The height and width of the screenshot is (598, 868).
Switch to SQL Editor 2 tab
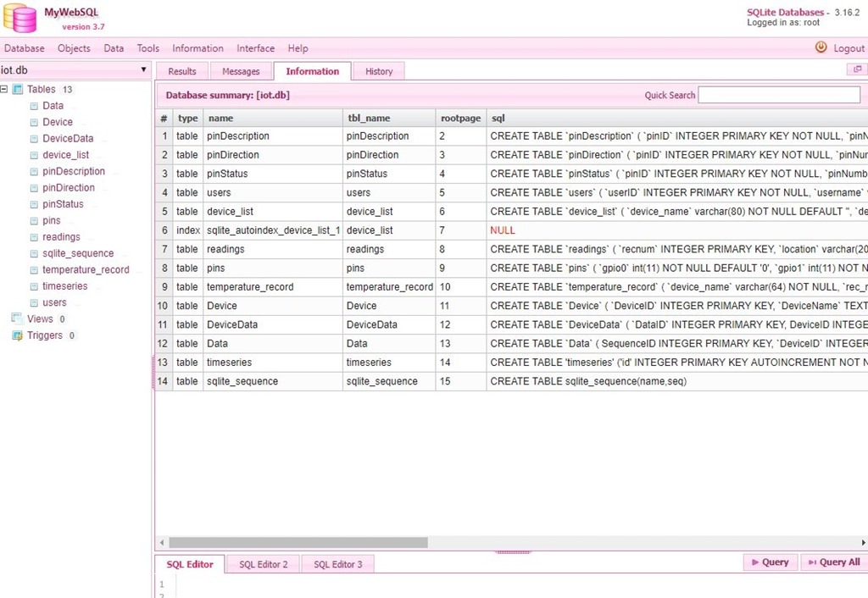(x=263, y=564)
